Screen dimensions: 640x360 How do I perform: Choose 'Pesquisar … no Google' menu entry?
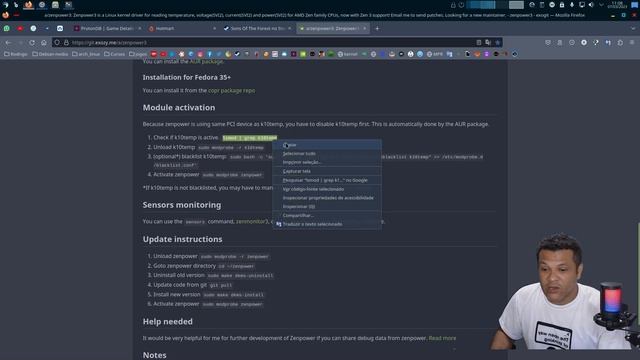(327, 180)
